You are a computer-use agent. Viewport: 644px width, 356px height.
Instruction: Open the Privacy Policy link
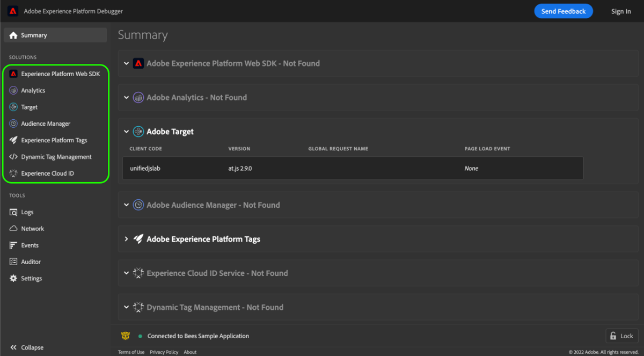pyautogui.click(x=164, y=352)
